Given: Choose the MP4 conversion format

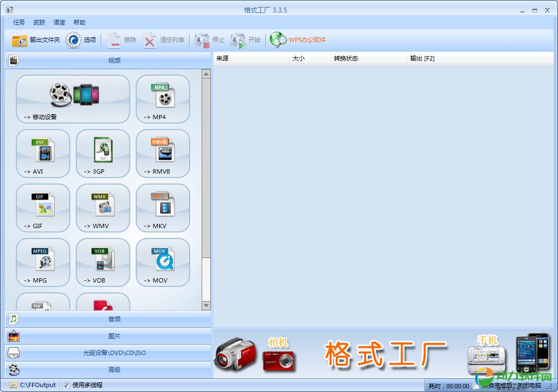Looking at the screenshot, I should click(x=163, y=99).
